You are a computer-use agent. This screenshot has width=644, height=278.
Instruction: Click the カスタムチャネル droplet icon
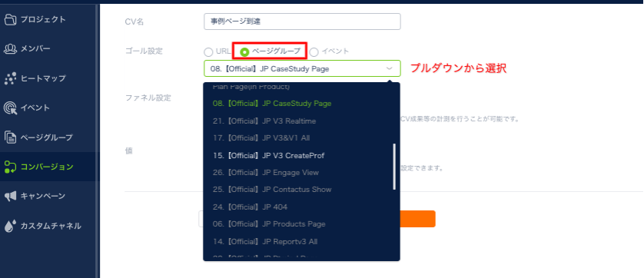click(x=10, y=226)
